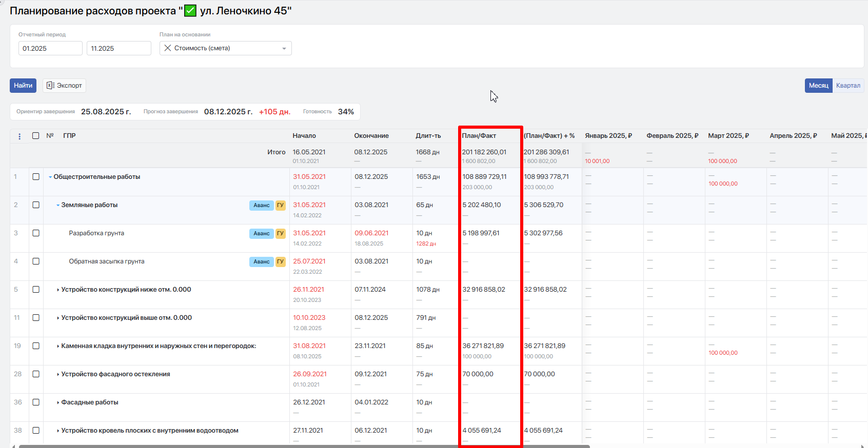This screenshot has width=868, height=448.
Task: Toggle the select-all checkbox in header
Action: (x=36, y=136)
